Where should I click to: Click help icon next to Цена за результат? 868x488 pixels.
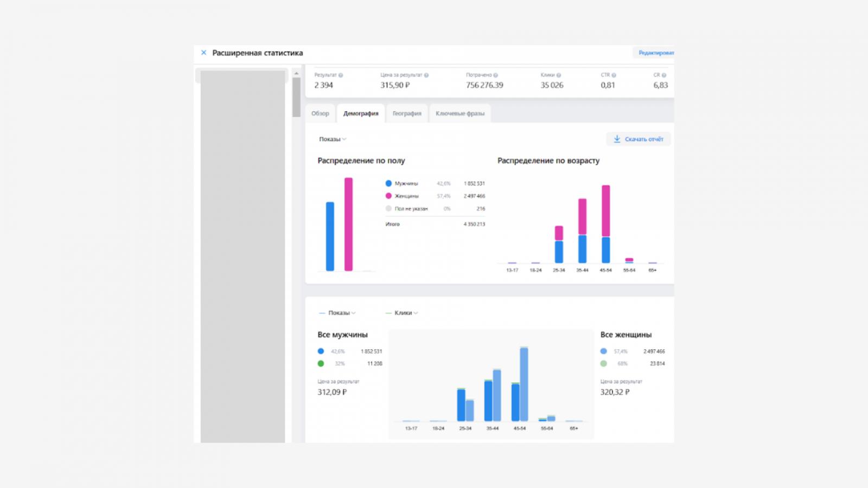(x=426, y=75)
